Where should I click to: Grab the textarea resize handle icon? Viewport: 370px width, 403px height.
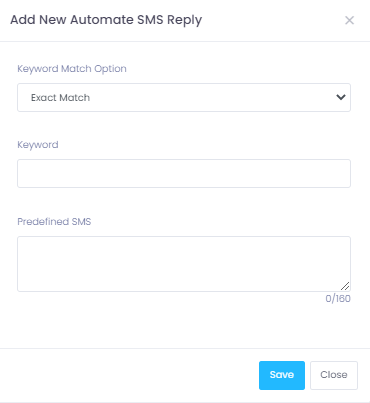point(345,286)
